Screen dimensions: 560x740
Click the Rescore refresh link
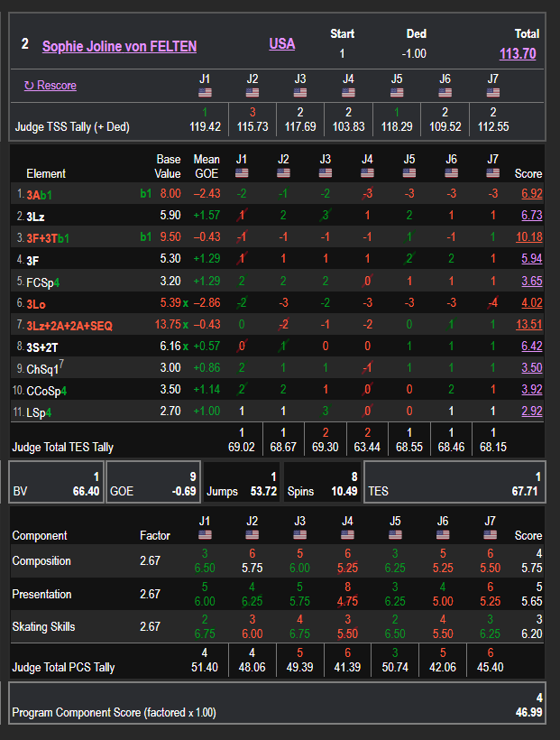click(x=50, y=86)
